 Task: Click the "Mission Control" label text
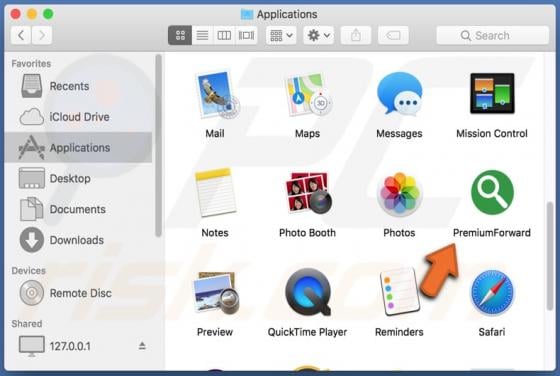492,134
